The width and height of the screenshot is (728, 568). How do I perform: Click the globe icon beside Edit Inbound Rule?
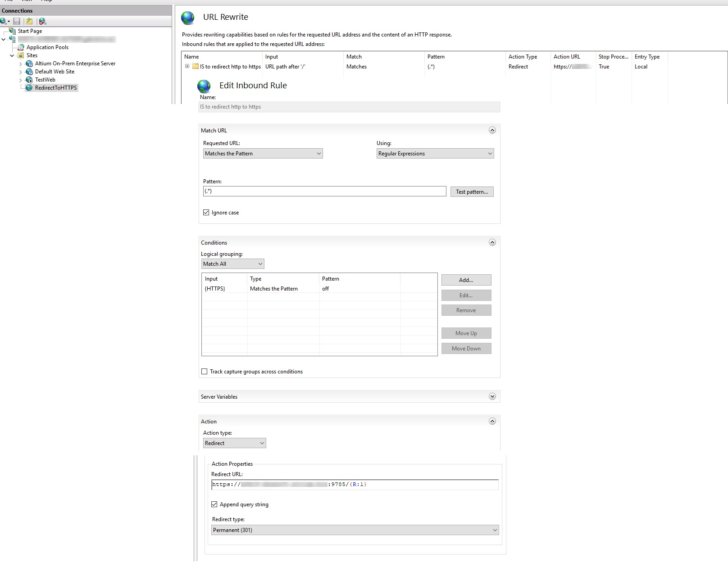click(x=204, y=86)
